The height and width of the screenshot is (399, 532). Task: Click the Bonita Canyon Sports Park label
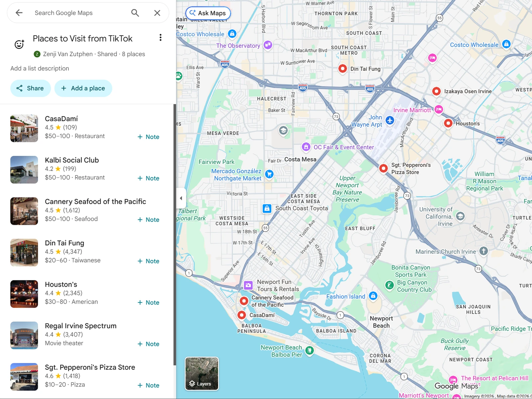pos(411,271)
